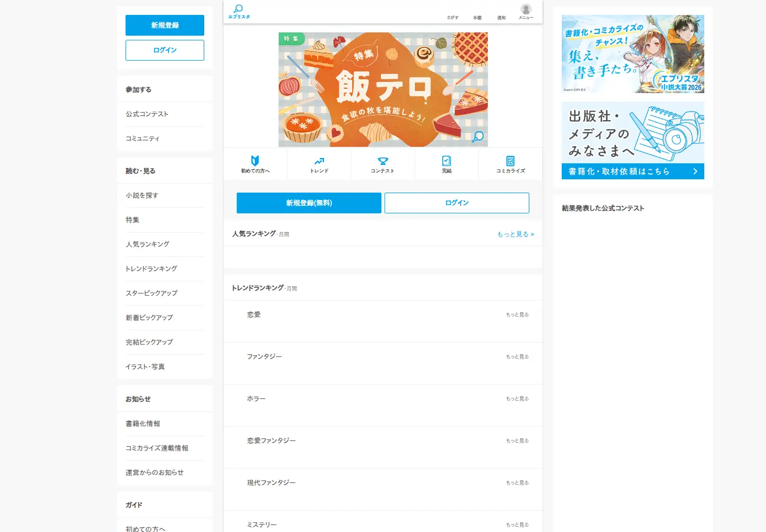The width and height of the screenshot is (766, 532).
Task: Click もっと見る in the 恋愛 row
Action: pos(518,314)
